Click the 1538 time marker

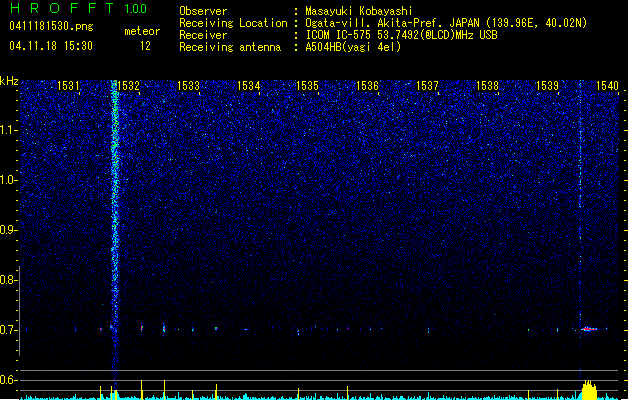[487, 86]
